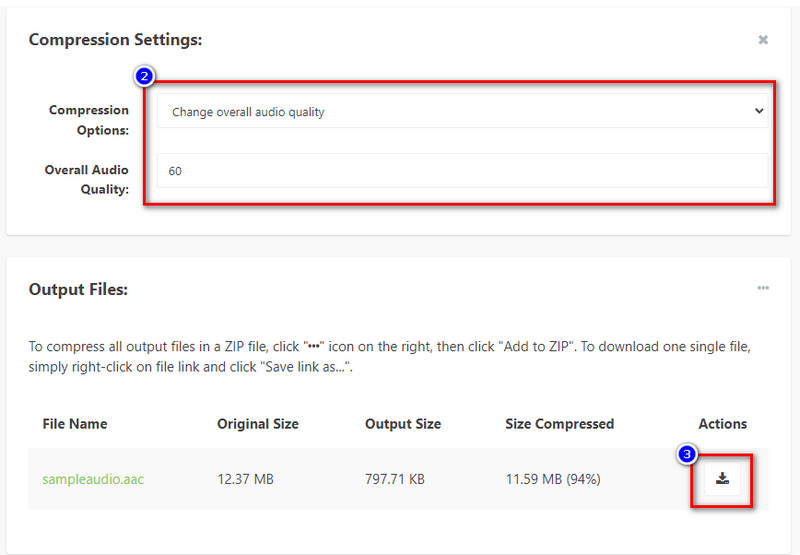Select the 12.37 MB original size cell
This screenshot has width=800, height=555.
pos(245,479)
